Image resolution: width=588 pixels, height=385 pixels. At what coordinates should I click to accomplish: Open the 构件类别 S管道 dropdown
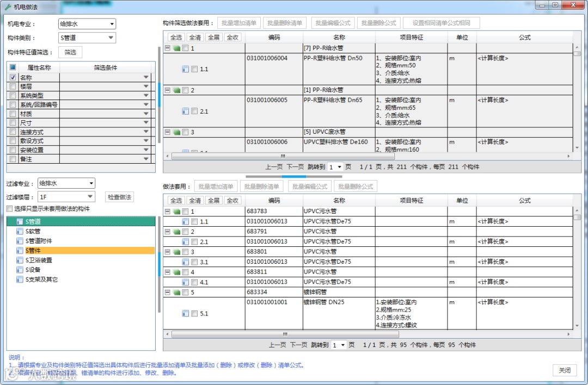[87, 38]
